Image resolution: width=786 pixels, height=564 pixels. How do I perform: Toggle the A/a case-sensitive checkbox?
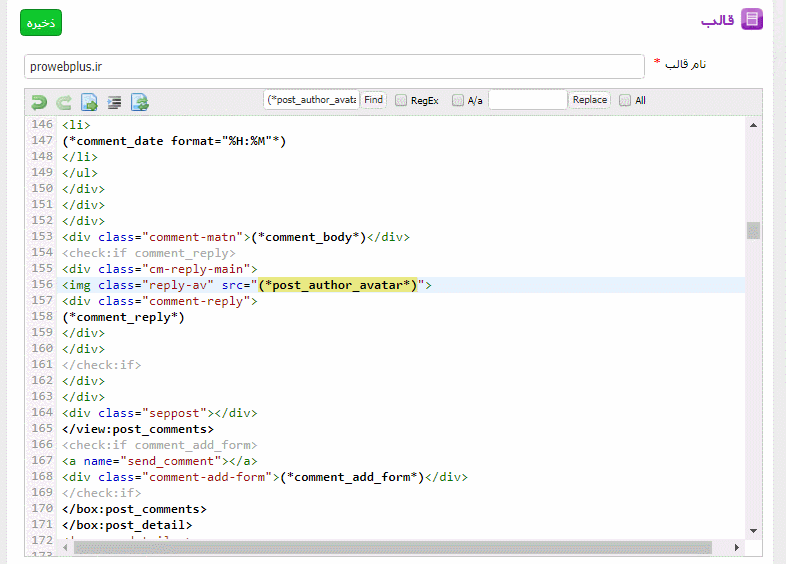click(458, 100)
